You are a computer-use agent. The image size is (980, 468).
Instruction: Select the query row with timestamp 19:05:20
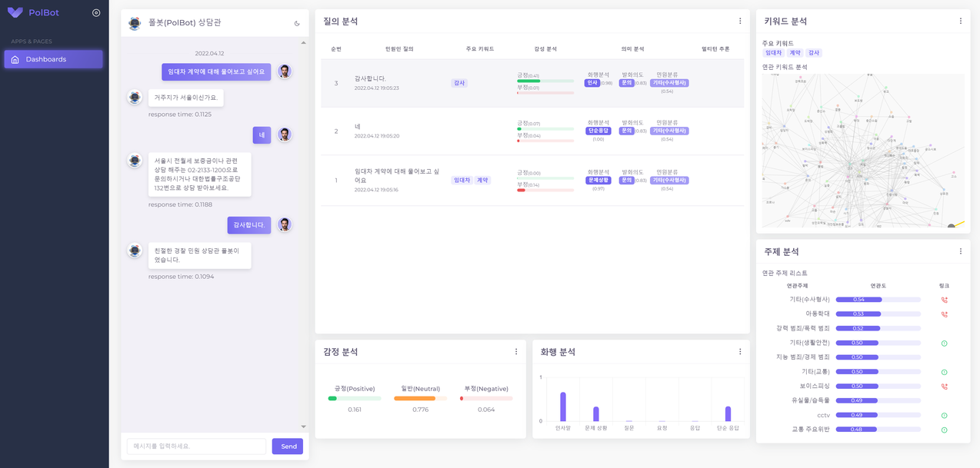tap(532, 131)
